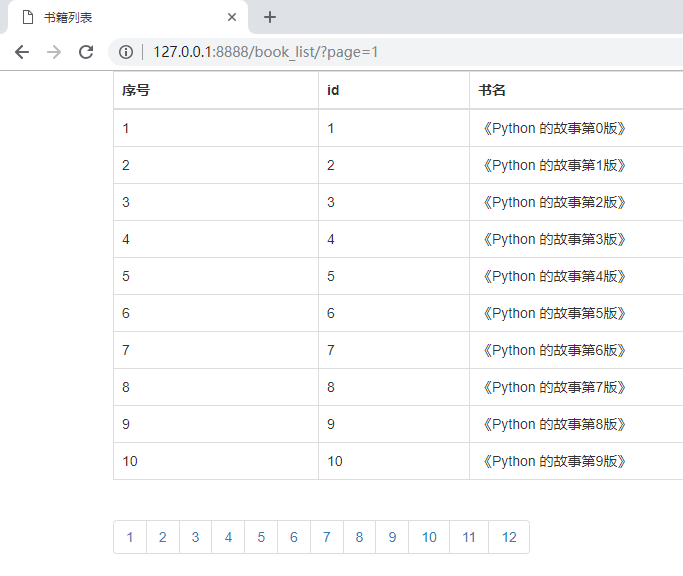View site information icon in address bar
The image size is (683, 576).
click(x=126, y=52)
